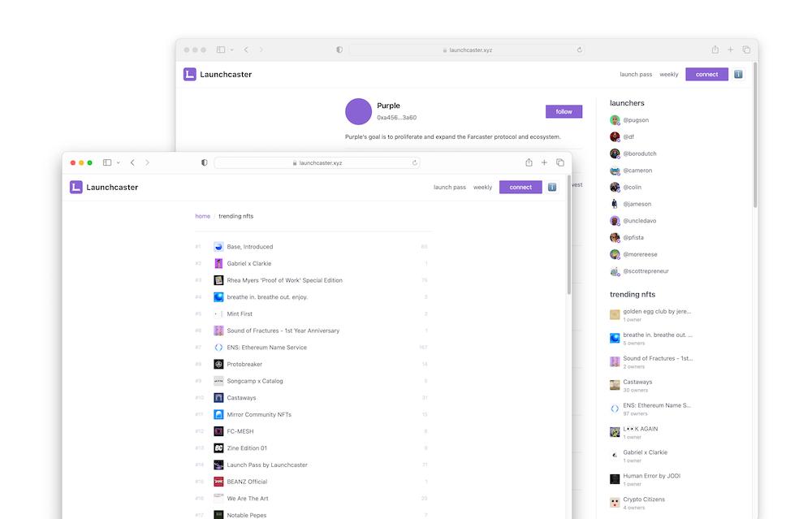Go back in the front Safari window

[x=132, y=162]
